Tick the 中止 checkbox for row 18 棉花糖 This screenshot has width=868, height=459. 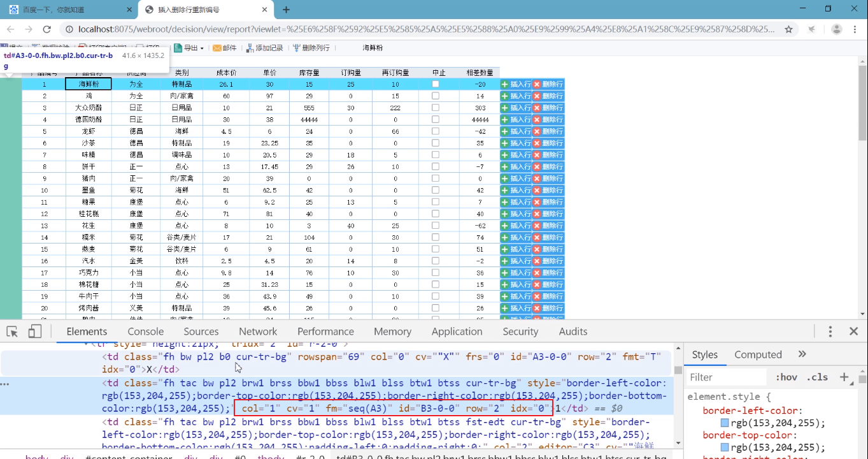click(436, 284)
